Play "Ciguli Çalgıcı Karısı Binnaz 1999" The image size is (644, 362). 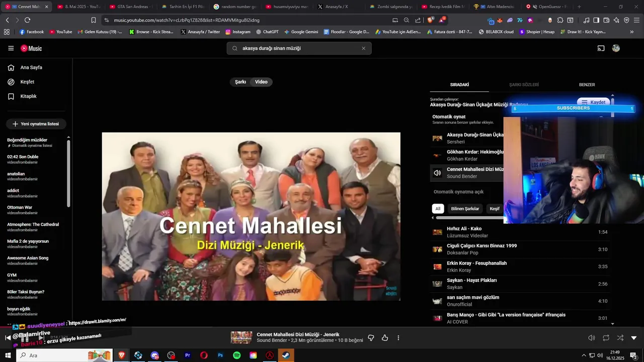[x=521, y=249]
